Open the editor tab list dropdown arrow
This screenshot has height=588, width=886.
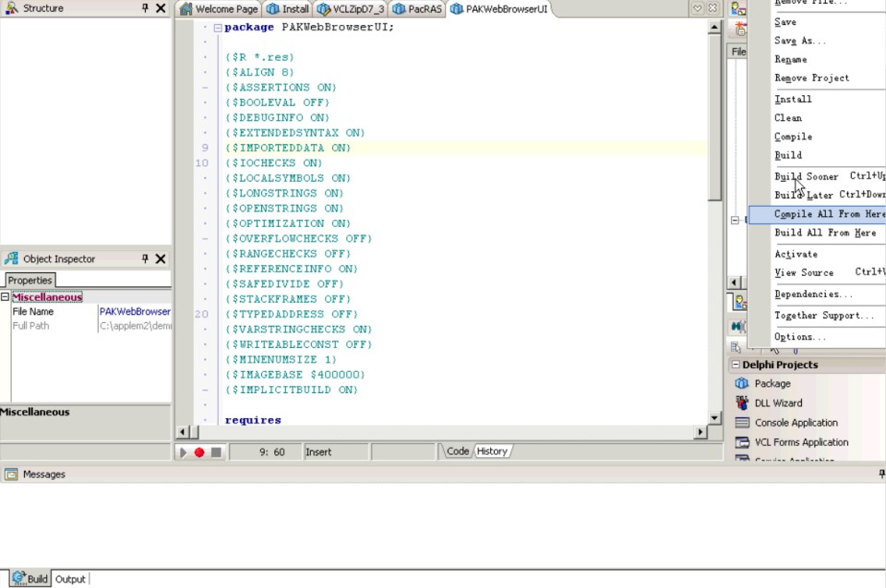click(x=698, y=8)
